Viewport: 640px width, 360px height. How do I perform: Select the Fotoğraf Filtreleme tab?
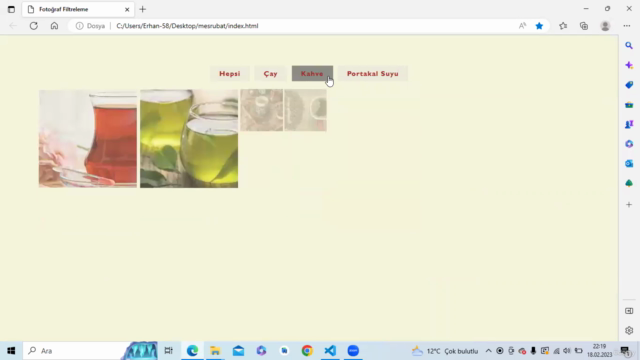click(78, 9)
